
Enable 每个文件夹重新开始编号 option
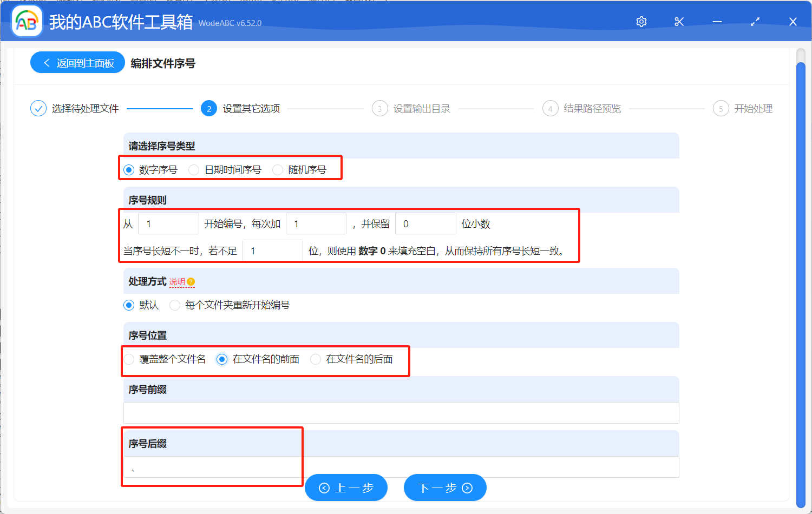point(175,305)
